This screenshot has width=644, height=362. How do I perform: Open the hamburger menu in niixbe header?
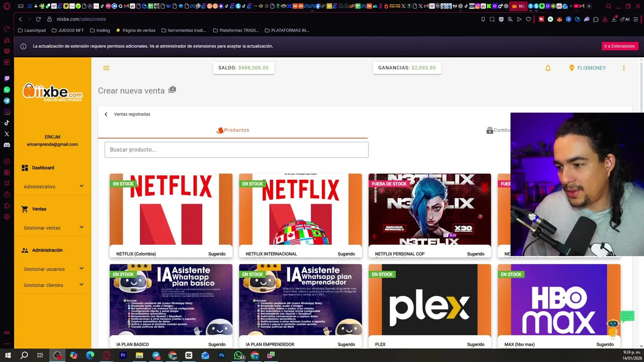pos(106,68)
